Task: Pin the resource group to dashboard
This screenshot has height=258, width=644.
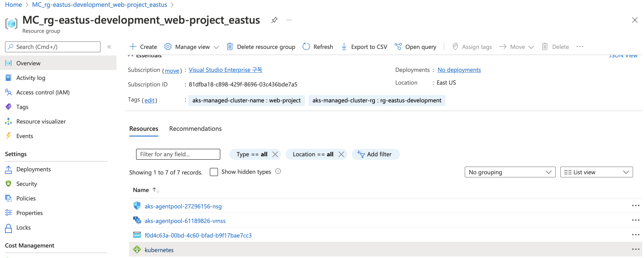Action: click(274, 20)
